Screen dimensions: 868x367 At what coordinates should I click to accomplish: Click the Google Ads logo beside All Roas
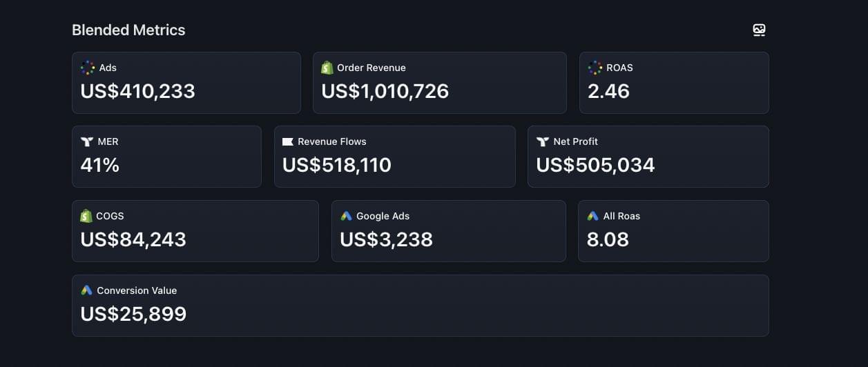[592, 216]
